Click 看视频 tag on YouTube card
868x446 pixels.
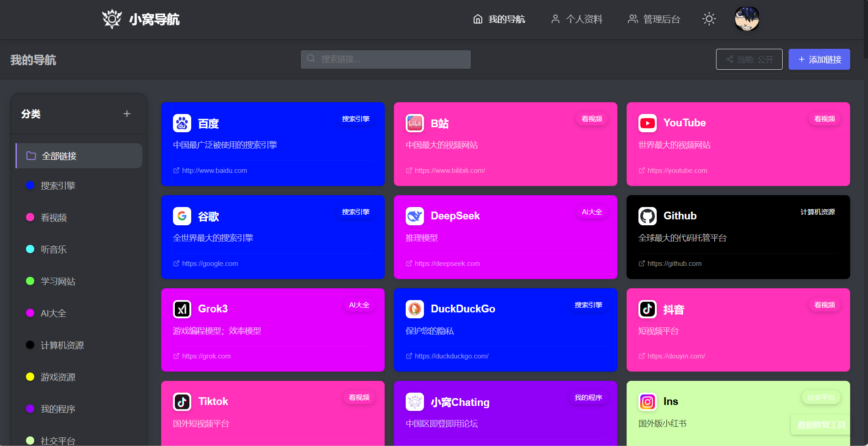(825, 119)
